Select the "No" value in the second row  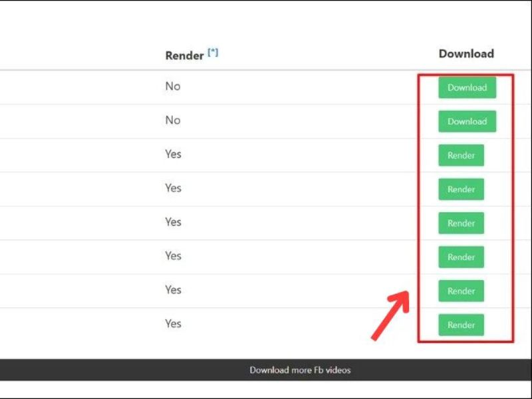click(173, 120)
